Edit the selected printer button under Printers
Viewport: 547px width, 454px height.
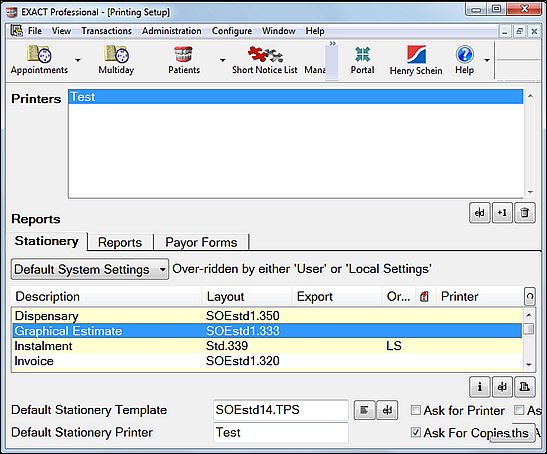pyautogui.click(x=480, y=213)
